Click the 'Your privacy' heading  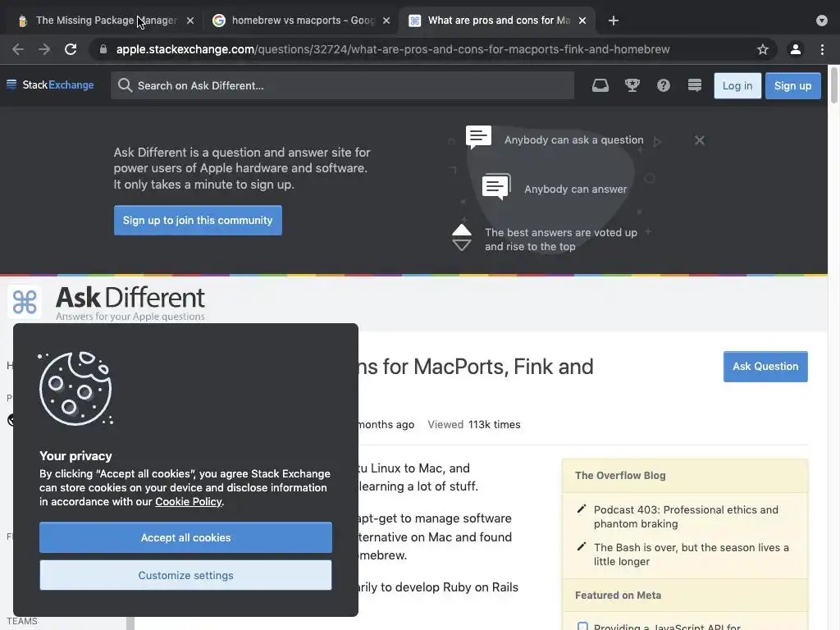tap(75, 456)
